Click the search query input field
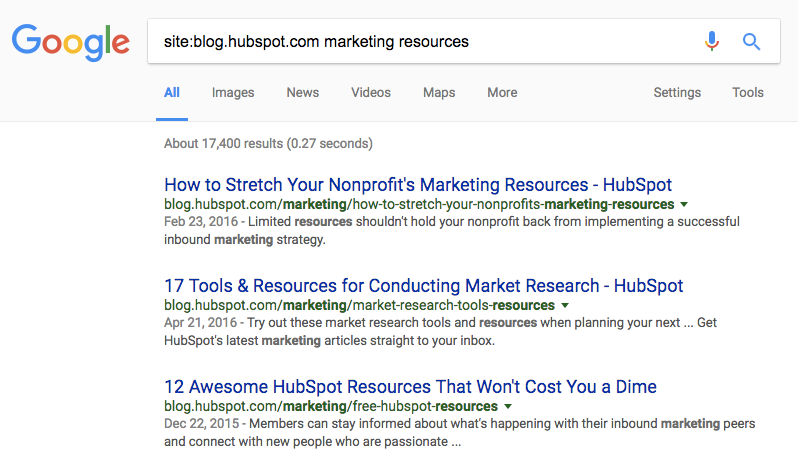The image size is (798, 466). tap(420, 42)
